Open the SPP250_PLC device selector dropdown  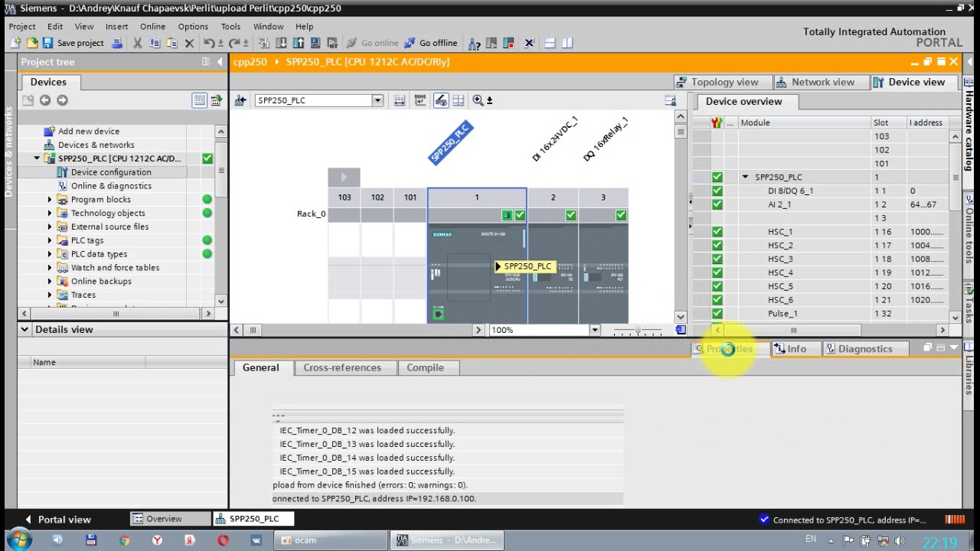377,100
